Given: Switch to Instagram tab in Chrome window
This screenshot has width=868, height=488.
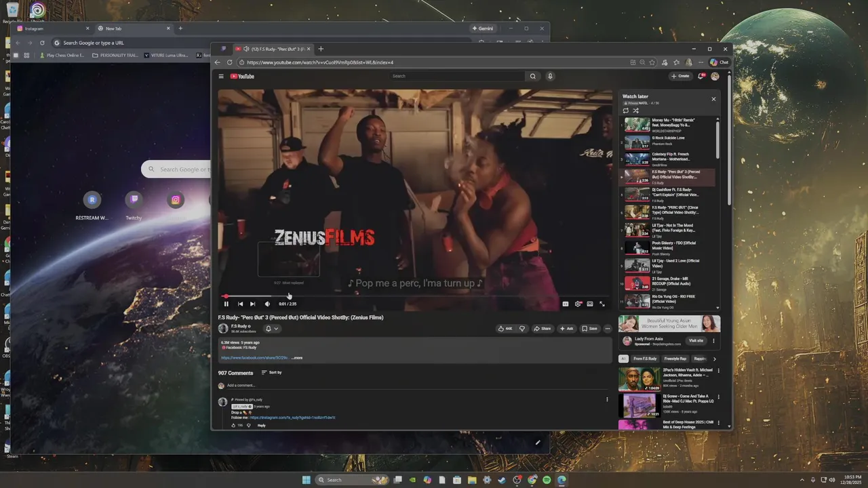Looking at the screenshot, I should click(53, 28).
